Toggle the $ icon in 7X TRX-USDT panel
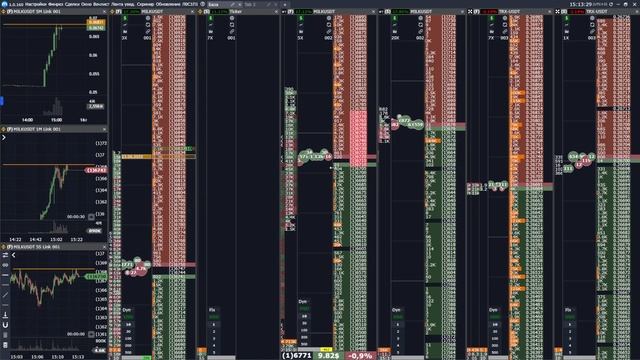This screenshot has width=640, height=360. (491, 18)
